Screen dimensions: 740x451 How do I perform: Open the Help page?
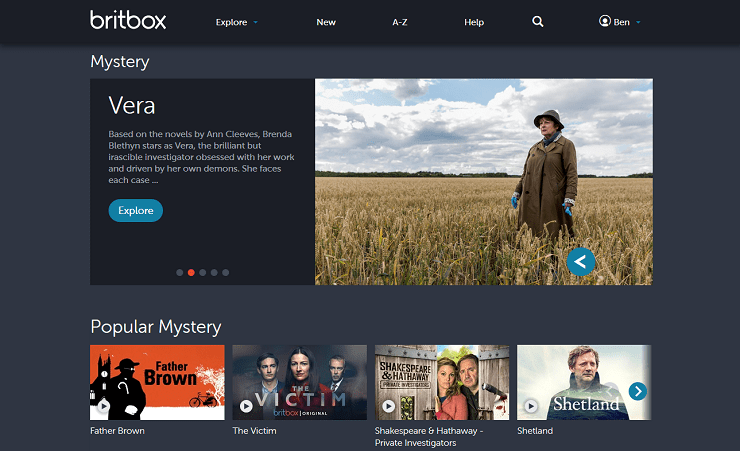(474, 22)
